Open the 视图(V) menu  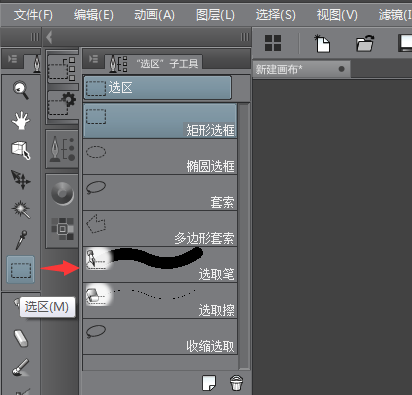(x=337, y=15)
